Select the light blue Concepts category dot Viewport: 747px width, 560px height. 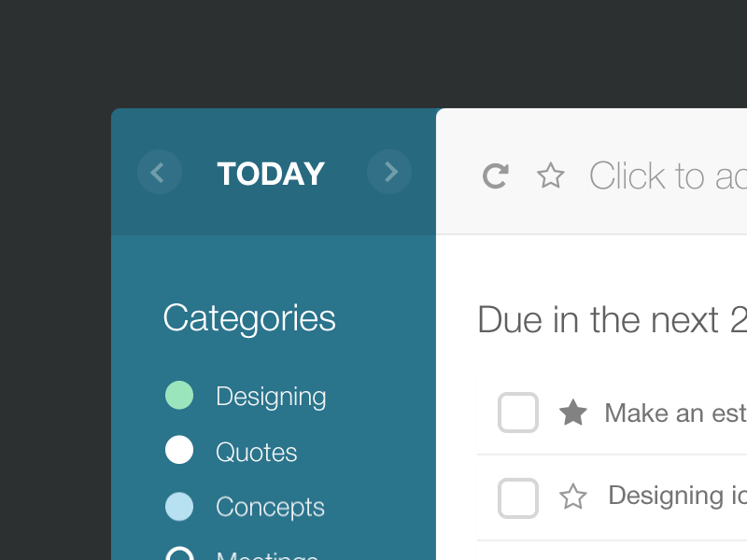click(179, 506)
